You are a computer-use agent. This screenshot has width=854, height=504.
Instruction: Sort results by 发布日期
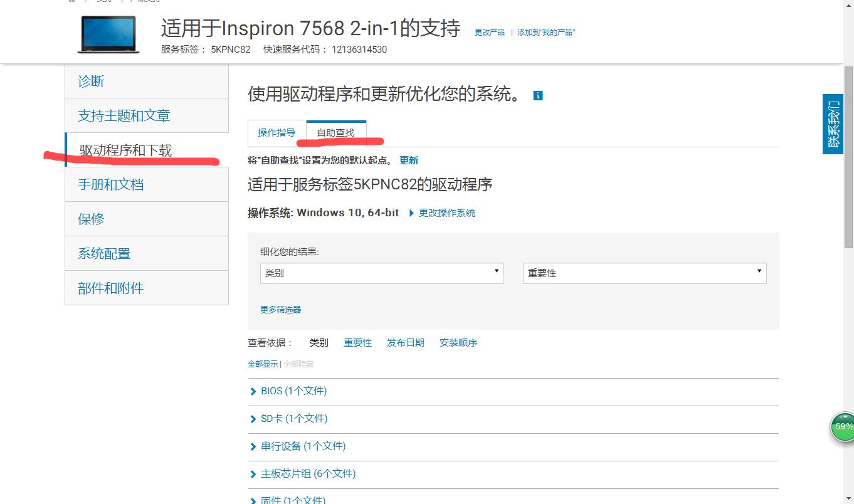click(405, 342)
